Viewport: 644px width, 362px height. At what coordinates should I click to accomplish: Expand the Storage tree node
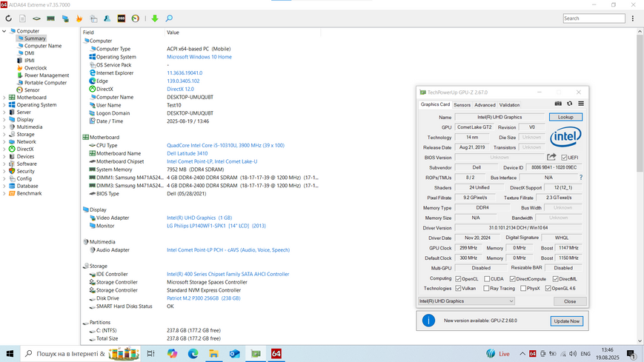[x=4, y=134]
